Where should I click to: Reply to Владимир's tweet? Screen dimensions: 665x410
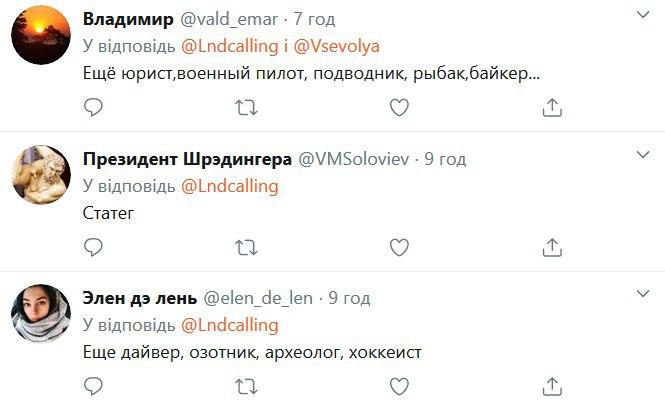click(93, 106)
